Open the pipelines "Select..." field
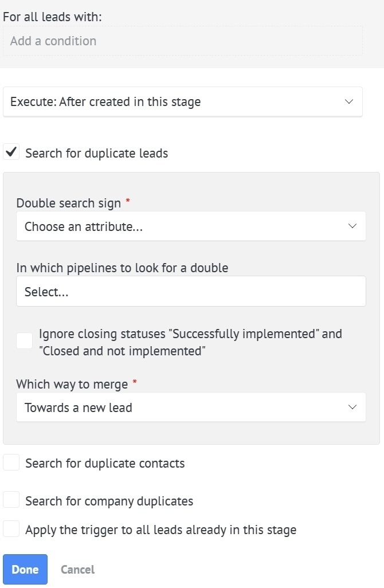Screen dimensions: 384x588 190,292
